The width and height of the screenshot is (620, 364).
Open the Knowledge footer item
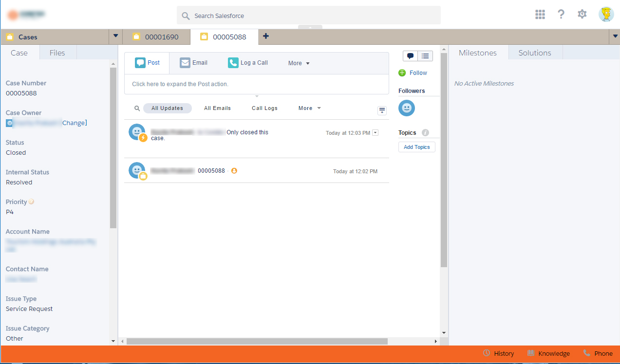548,353
